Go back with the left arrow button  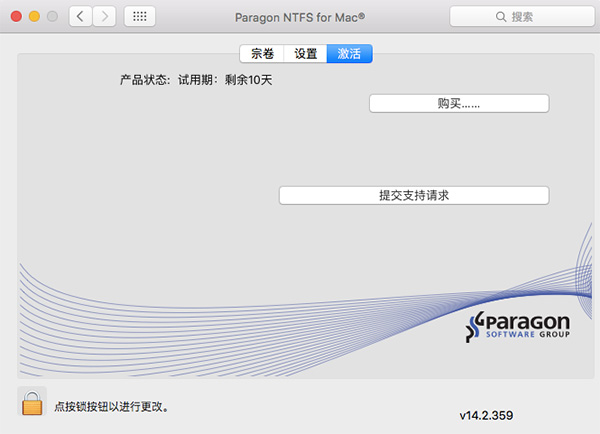click(80, 16)
